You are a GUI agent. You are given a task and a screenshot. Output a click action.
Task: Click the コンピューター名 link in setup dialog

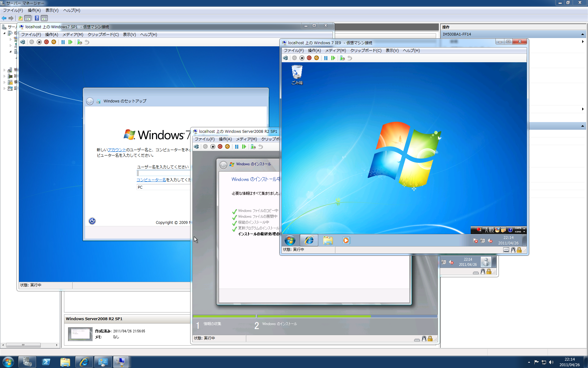(151, 180)
